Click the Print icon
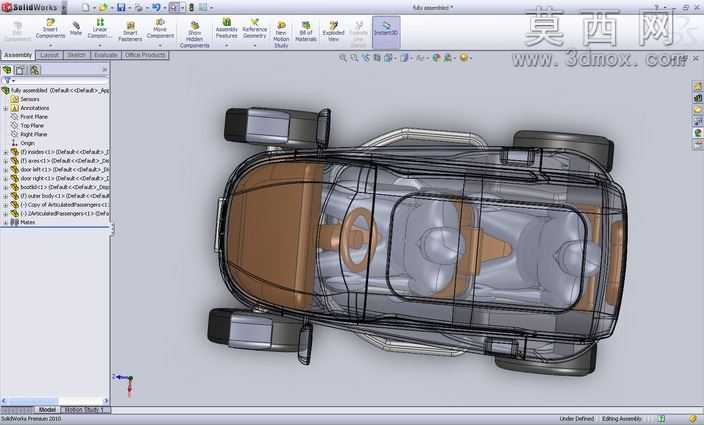704x425 pixels. [138, 7]
